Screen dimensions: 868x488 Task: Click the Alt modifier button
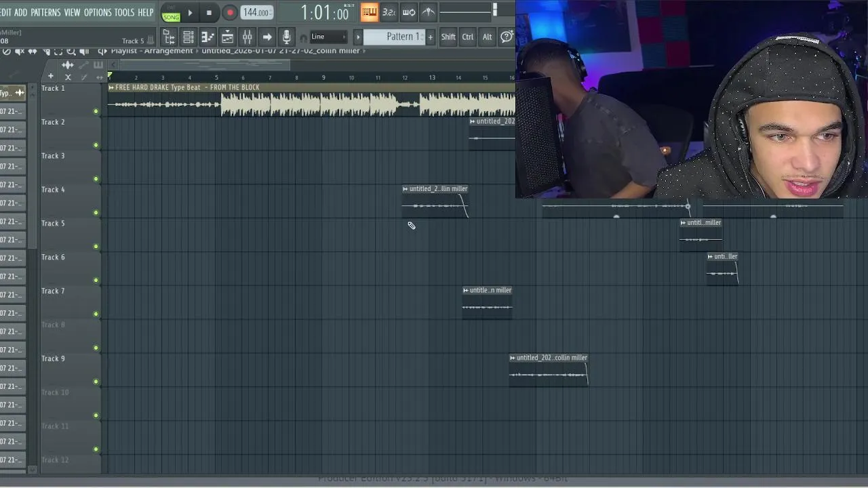click(487, 37)
